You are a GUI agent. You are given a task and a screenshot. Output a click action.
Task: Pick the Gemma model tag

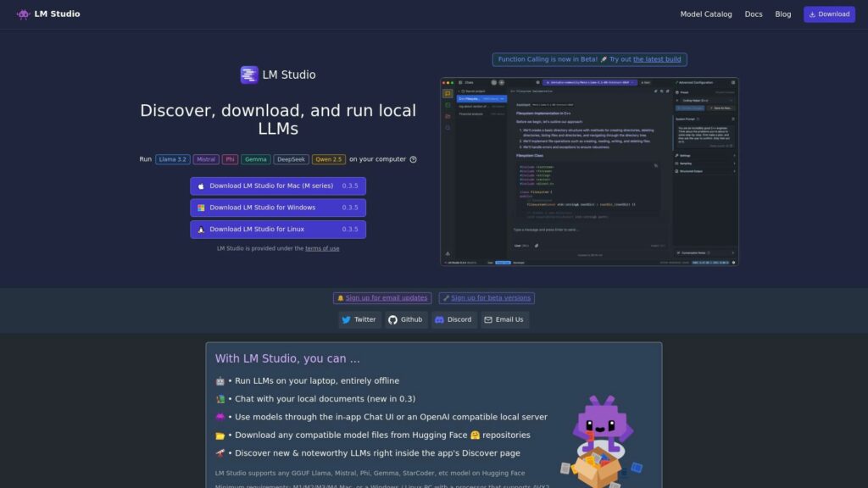[256, 159]
